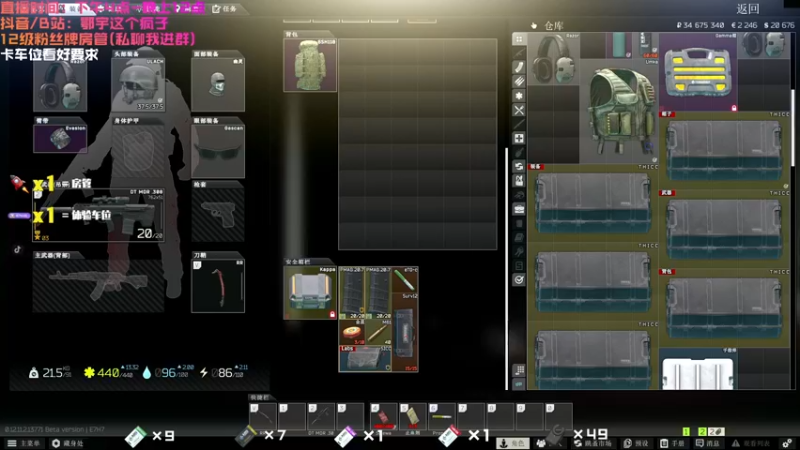Open 主菜单 main menu button
The width and height of the screenshot is (800, 450).
(x=23, y=443)
